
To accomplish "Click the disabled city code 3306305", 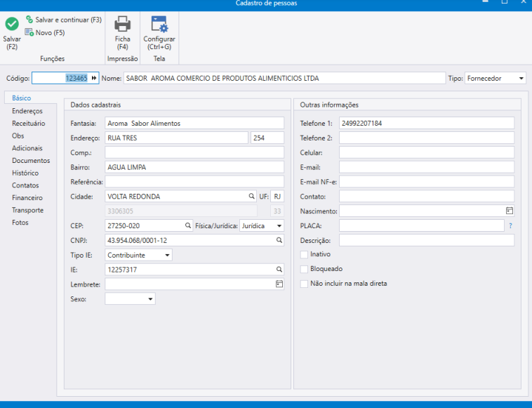I will (181, 211).
